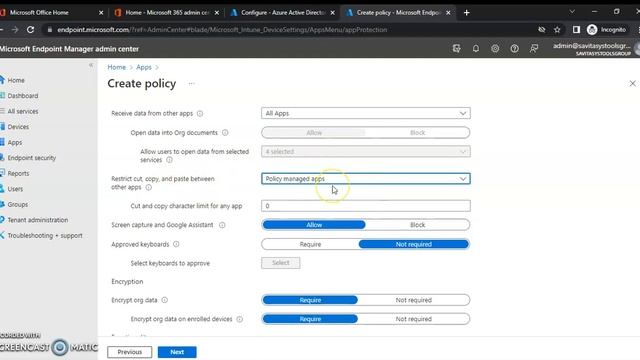Show info for Receive data from other apps
Screen dimensions: 640x360
click(x=200, y=113)
